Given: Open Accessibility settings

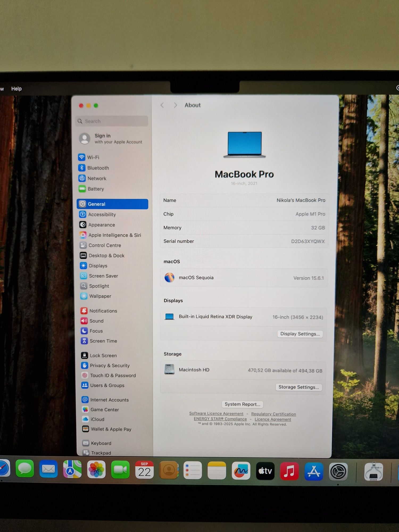Looking at the screenshot, I should coord(97,214).
